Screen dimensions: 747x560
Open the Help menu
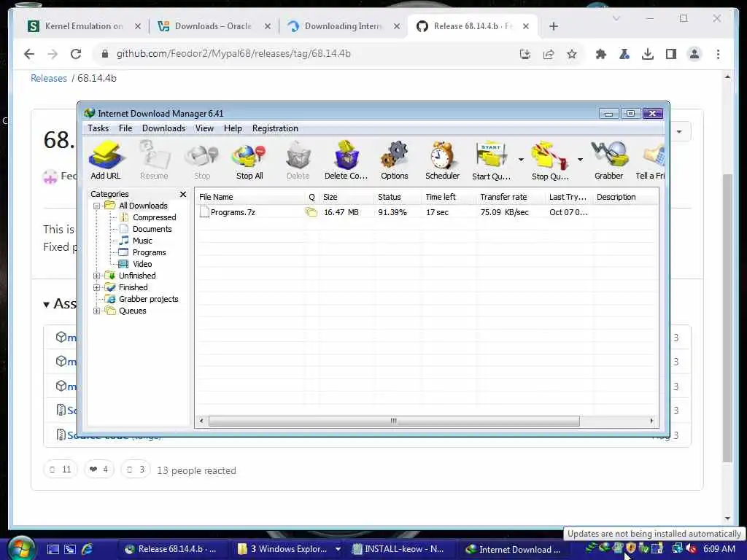233,128
